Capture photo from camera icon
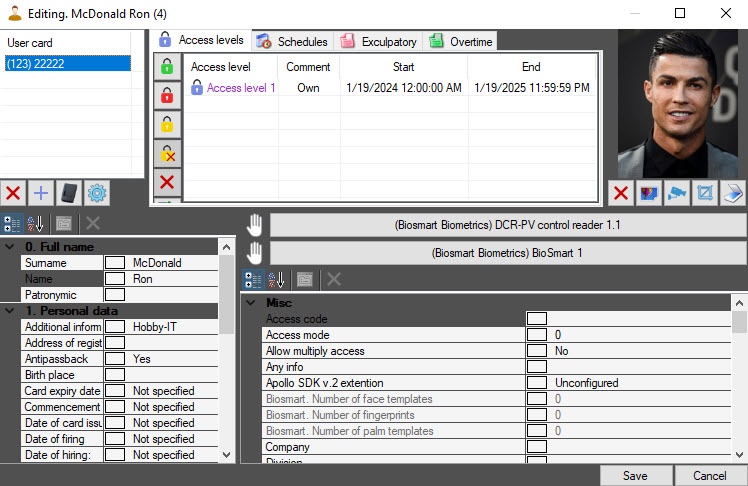Image resolution: width=748 pixels, height=486 pixels. click(x=677, y=193)
